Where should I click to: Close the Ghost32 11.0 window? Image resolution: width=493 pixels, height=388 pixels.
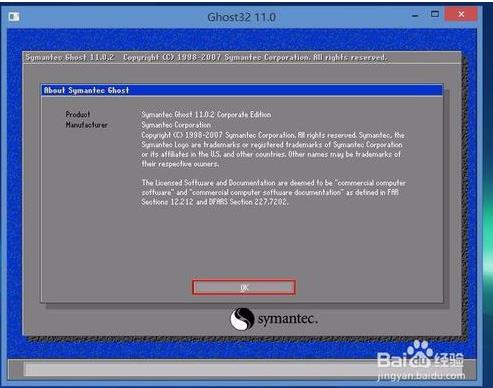(x=461, y=14)
